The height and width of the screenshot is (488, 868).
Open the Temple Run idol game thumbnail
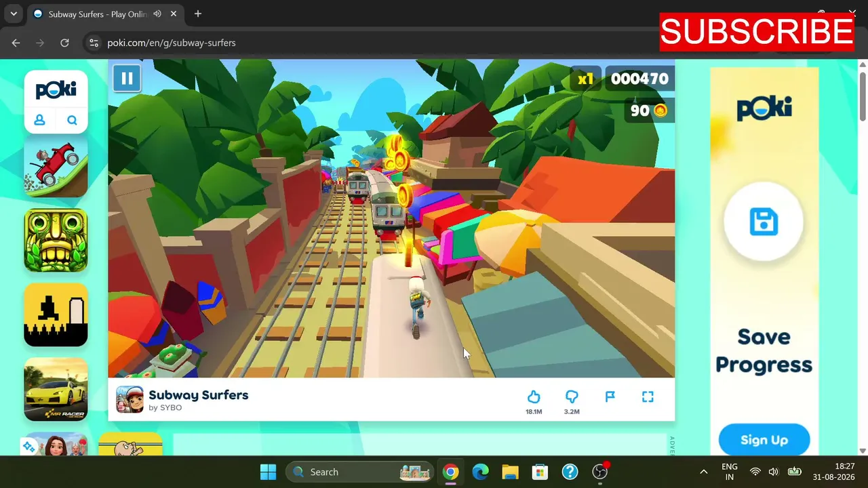[56, 241]
